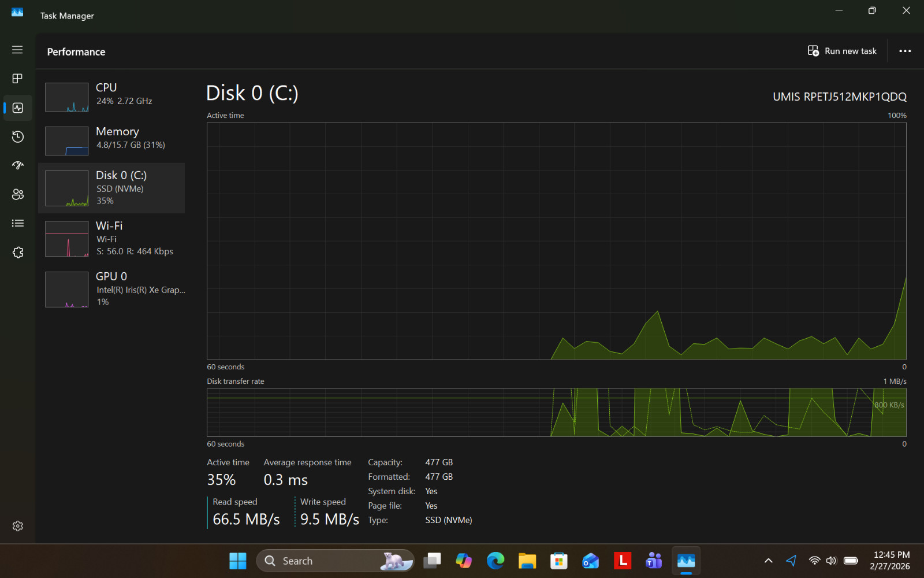Viewport: 924px width, 578px height.
Task: Click the 35% active time value
Action: (221, 480)
